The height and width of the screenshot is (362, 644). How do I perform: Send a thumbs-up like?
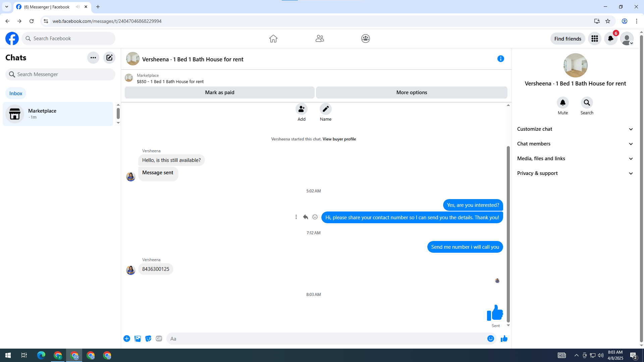504,339
